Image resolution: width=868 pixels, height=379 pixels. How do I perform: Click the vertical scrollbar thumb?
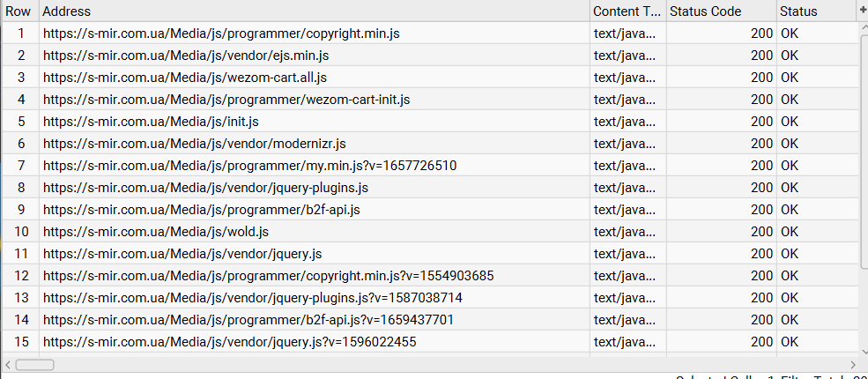point(863,150)
